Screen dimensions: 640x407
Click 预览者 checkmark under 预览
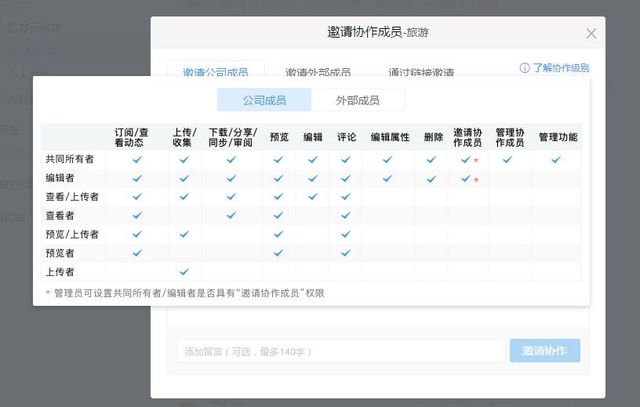tap(278, 253)
